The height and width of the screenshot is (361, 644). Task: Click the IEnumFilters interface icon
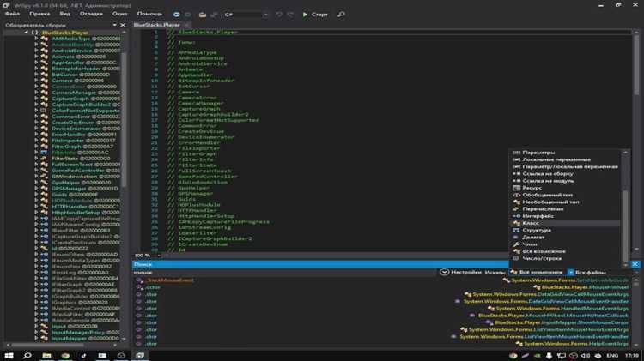pos(45,255)
